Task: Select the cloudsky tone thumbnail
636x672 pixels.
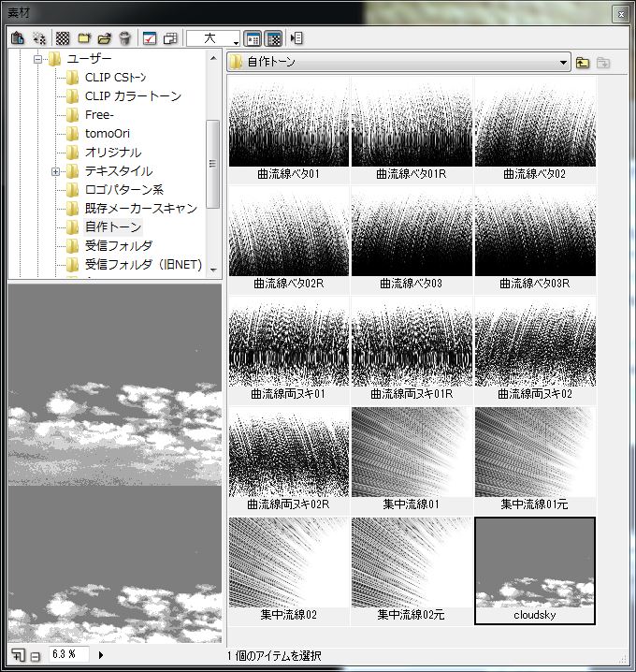Action: click(x=535, y=571)
